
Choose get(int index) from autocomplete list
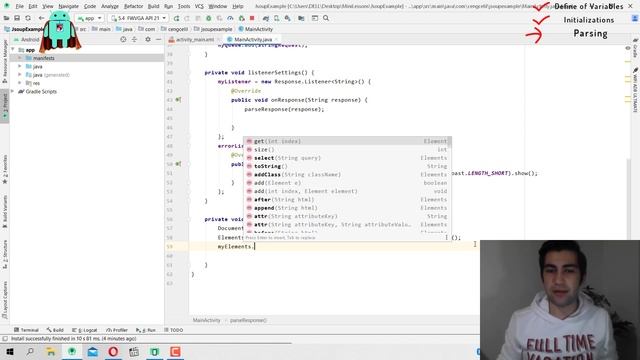click(347, 141)
